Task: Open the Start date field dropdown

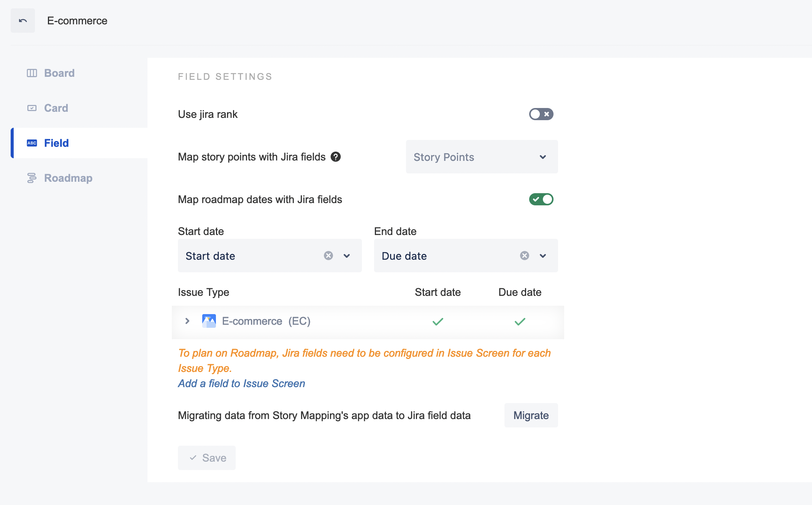Action: [347, 256]
